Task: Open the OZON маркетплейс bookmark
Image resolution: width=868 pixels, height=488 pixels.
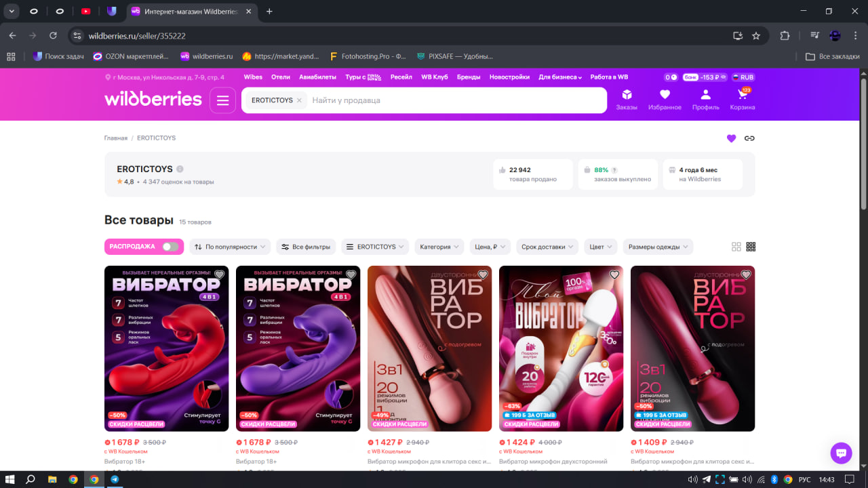Action: (x=131, y=56)
